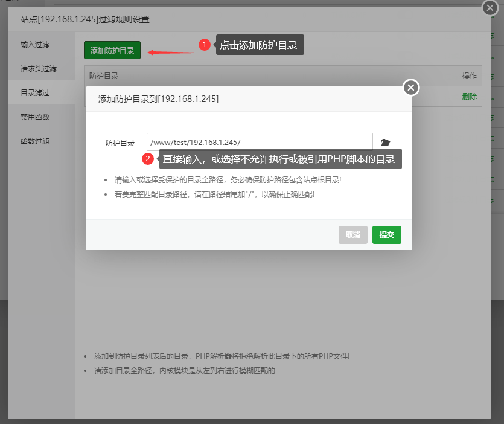This screenshot has width=504, height=424.
Task: Open the 请求头过滤 tab
Action: (39, 69)
